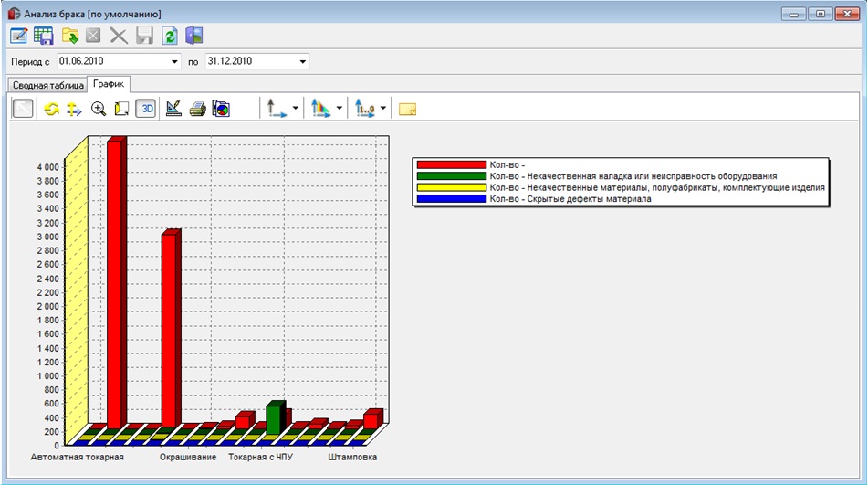Click the red bar reaching about 3000
868x485 pixels.
tap(171, 328)
